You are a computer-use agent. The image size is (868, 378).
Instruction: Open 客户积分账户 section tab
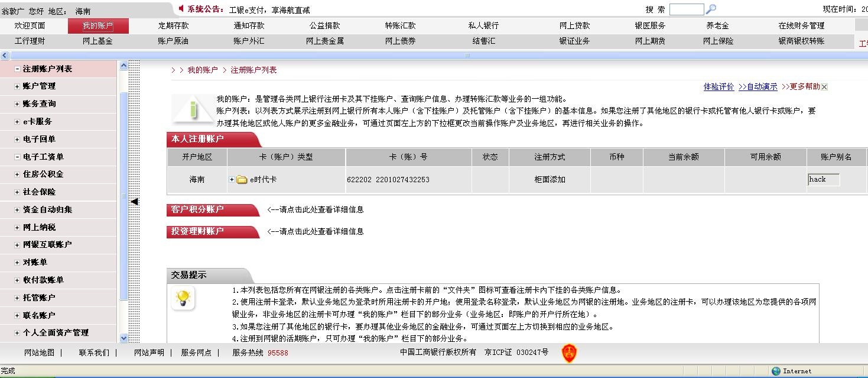(213, 210)
